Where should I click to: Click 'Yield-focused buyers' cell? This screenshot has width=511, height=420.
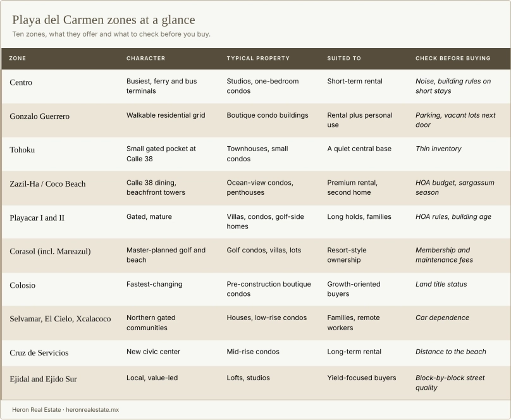point(362,378)
